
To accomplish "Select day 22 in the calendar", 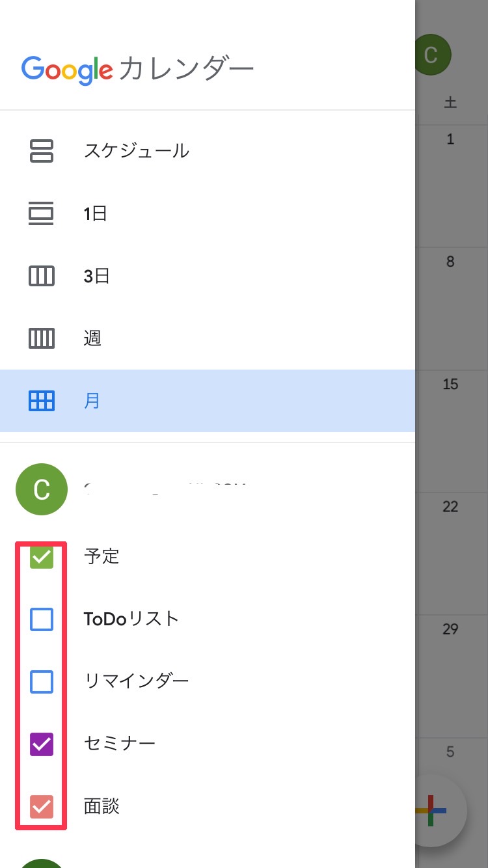I will (x=450, y=507).
